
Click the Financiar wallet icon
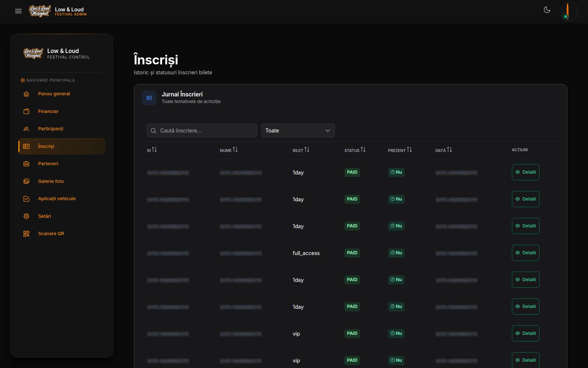26,112
